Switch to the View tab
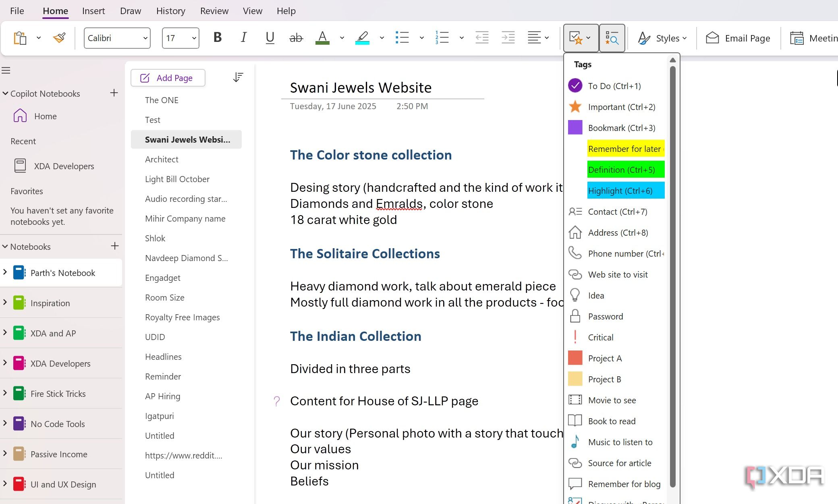This screenshot has height=504, width=838. (253, 11)
